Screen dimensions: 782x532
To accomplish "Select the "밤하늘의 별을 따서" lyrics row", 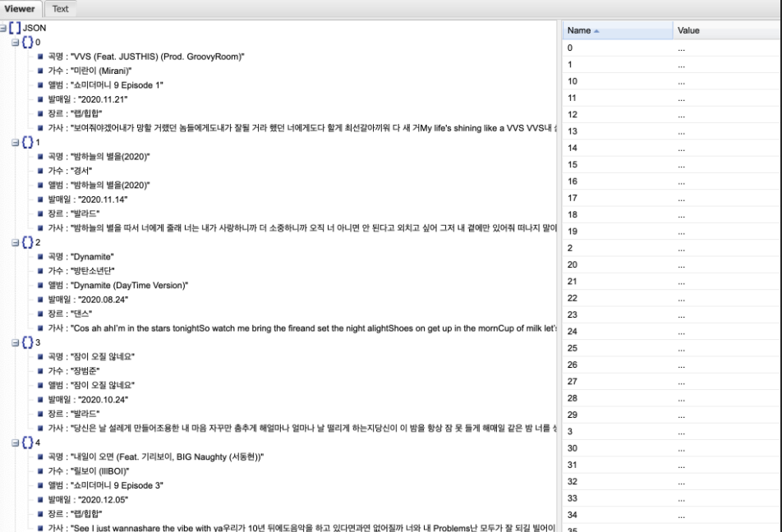I will pyautogui.click(x=301, y=228).
